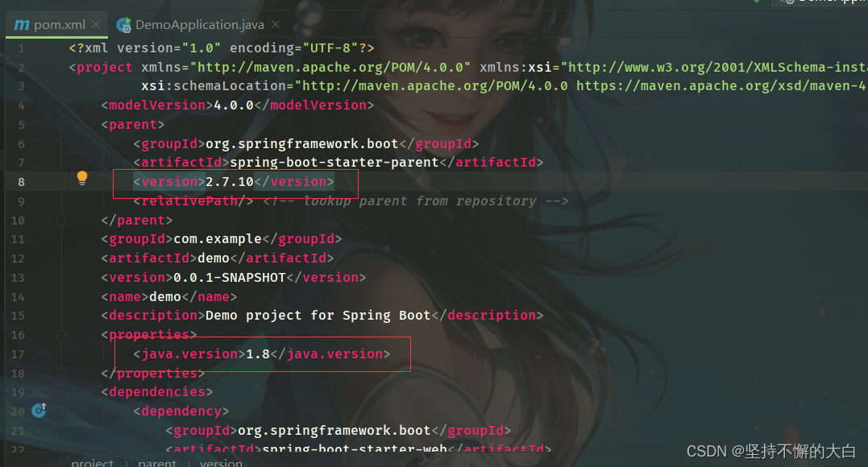This screenshot has height=467, width=868.
Task: Click the 0.0.1-SNAPSHOT version text
Action: (229, 277)
